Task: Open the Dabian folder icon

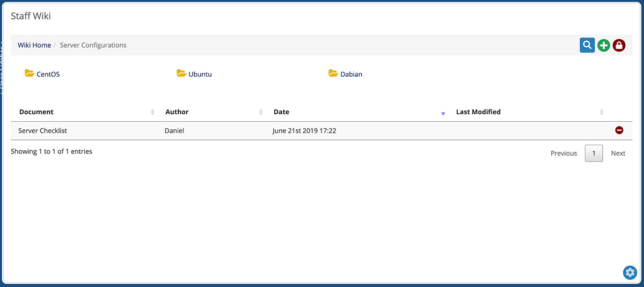Action: pos(333,73)
